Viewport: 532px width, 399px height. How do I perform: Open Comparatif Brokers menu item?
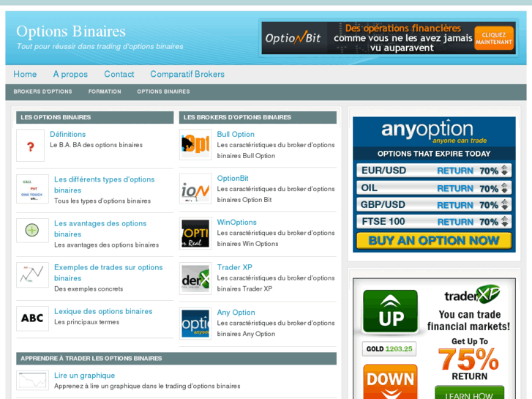pyautogui.click(x=187, y=74)
